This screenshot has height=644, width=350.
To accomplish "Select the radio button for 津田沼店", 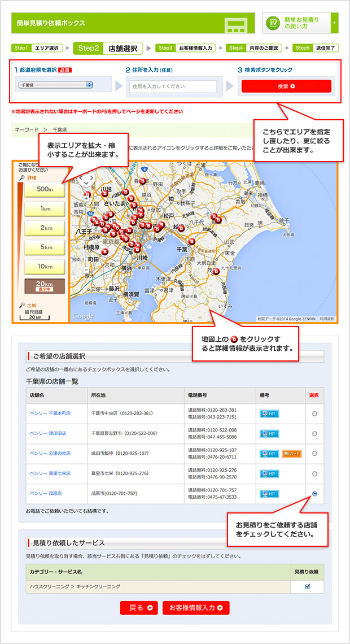I will pos(314,434).
